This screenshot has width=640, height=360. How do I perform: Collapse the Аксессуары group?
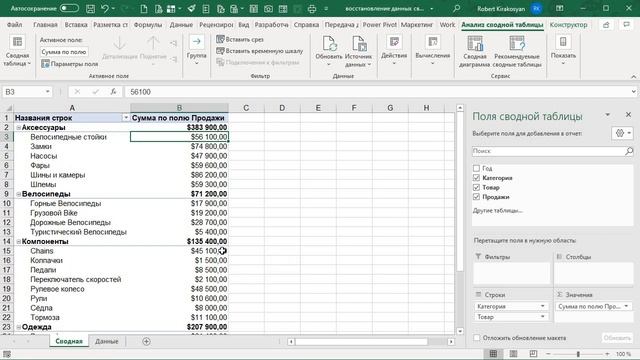point(18,127)
